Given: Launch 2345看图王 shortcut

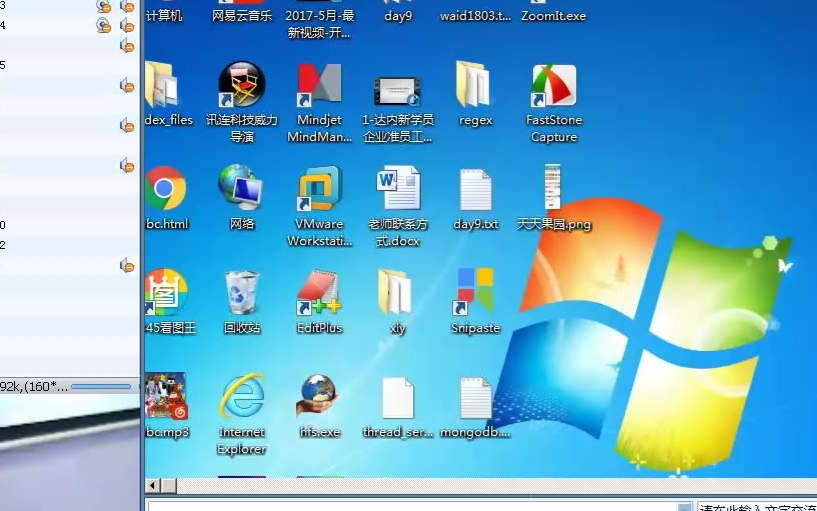Looking at the screenshot, I should click(166, 292).
